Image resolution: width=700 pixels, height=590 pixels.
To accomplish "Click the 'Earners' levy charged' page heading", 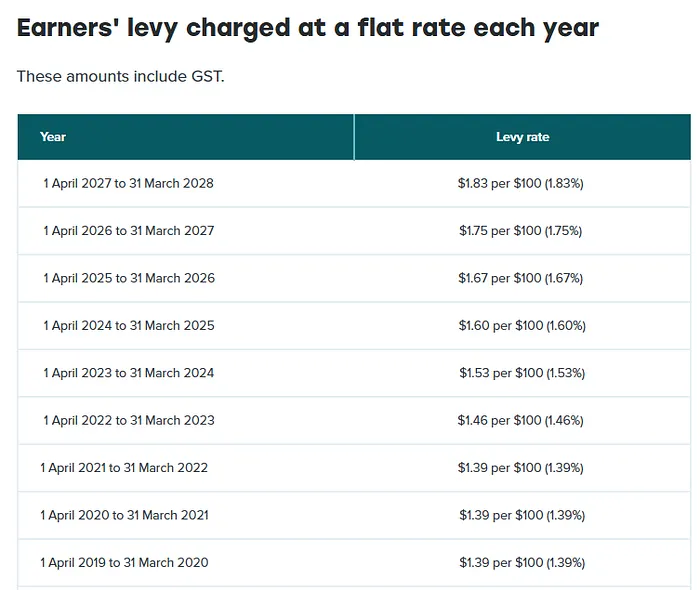I will 308,27.
